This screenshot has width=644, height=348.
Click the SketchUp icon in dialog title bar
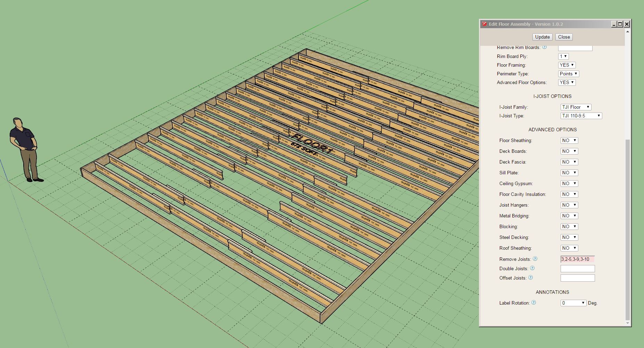click(484, 24)
